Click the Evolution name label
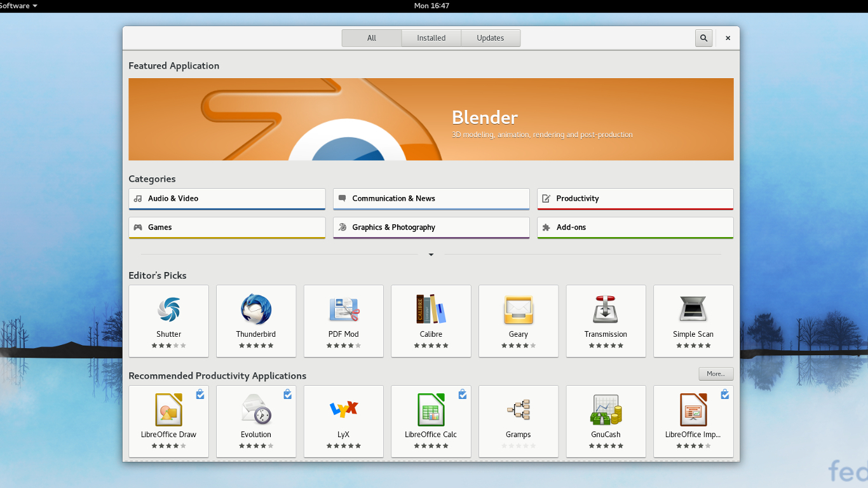The width and height of the screenshot is (868, 488). tap(256, 435)
